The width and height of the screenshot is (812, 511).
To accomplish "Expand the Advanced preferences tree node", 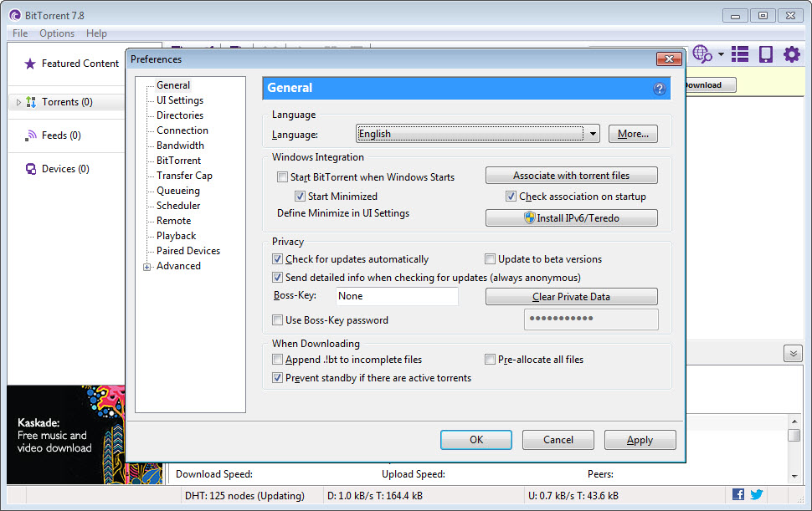I will [147, 267].
